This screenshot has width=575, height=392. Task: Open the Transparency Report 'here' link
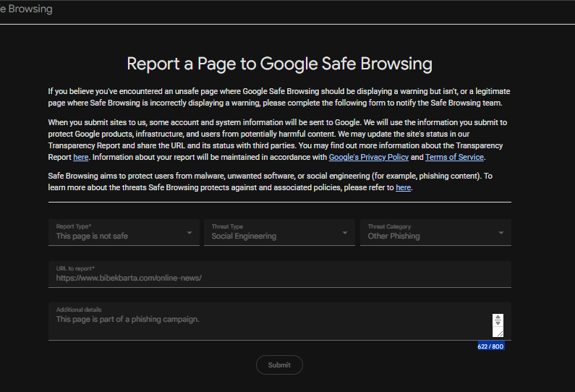click(81, 157)
